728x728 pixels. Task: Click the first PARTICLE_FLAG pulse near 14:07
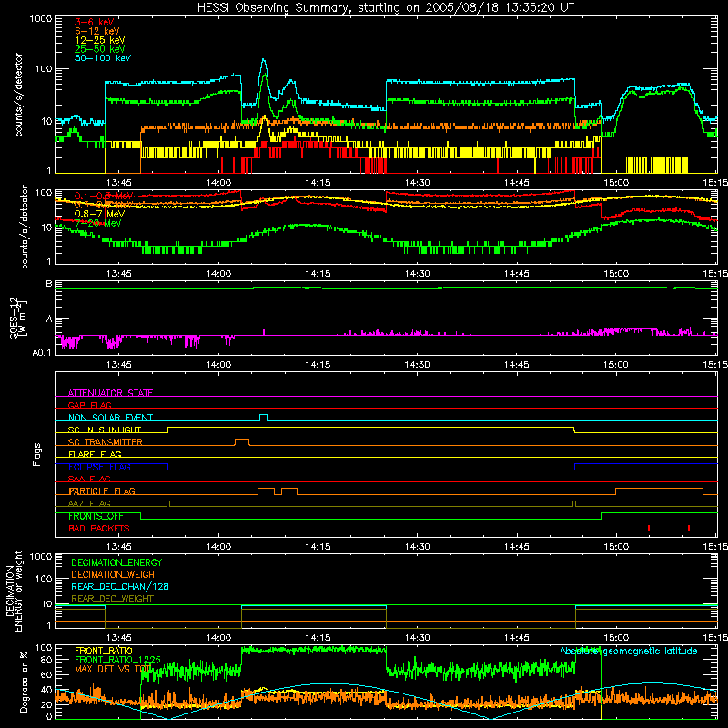coord(266,491)
